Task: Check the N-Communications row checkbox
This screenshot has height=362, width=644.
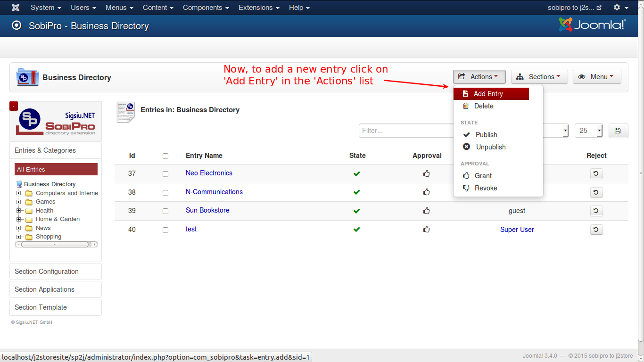Action: click(165, 193)
